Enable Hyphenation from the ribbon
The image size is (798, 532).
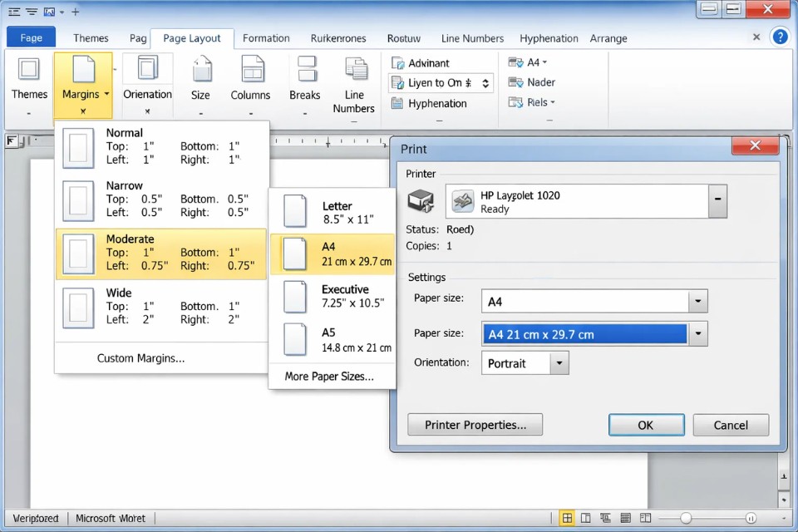pos(431,103)
